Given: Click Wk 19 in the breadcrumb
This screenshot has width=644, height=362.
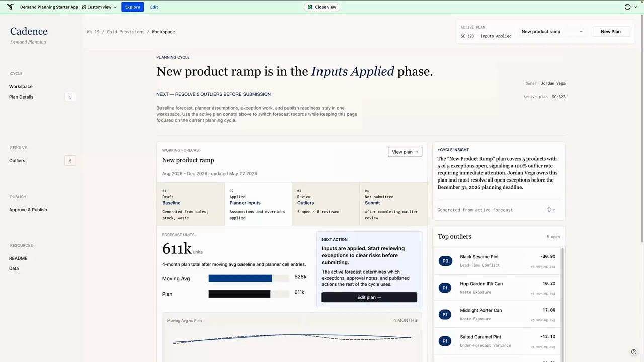Looking at the screenshot, I should 93,32.
